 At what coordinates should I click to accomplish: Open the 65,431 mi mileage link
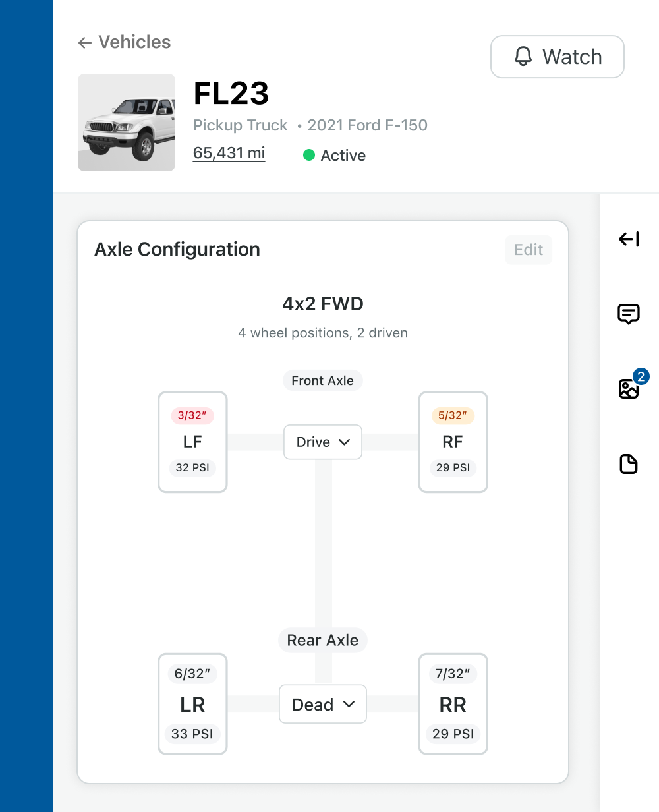(x=228, y=152)
